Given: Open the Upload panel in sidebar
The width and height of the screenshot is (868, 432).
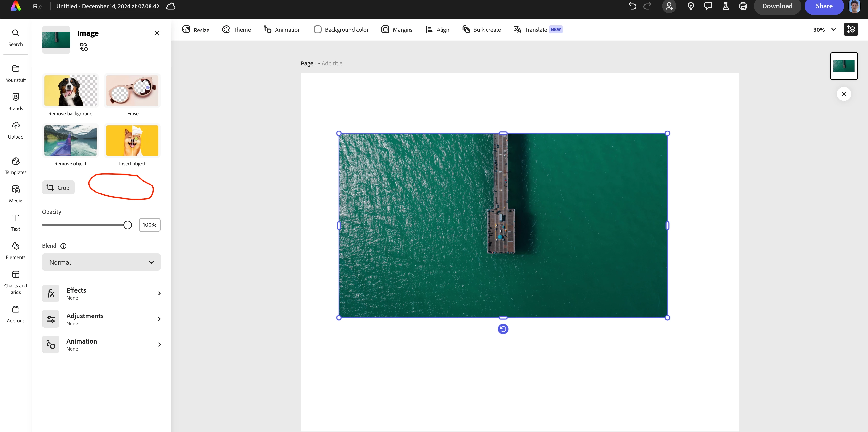Looking at the screenshot, I should pos(16,130).
